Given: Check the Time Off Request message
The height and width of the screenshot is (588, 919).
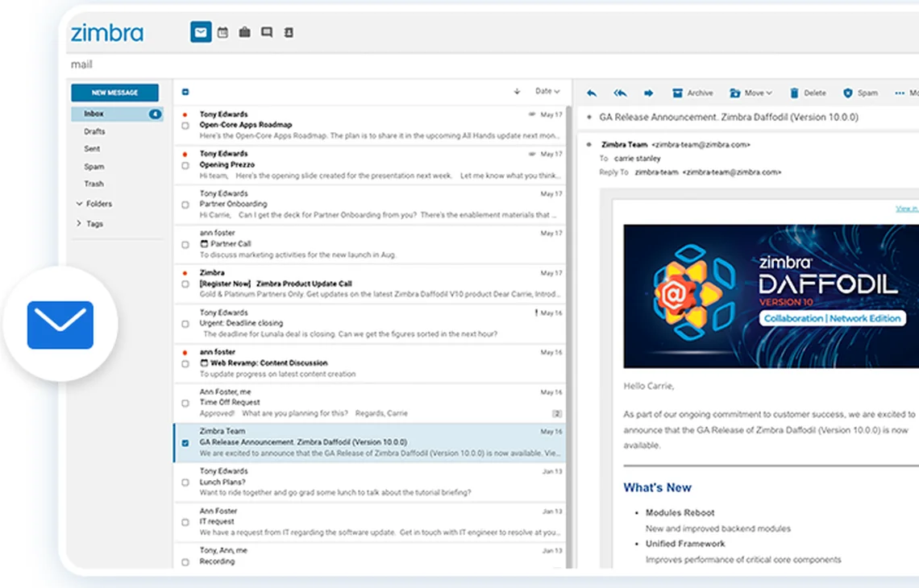Looking at the screenshot, I should (185, 403).
